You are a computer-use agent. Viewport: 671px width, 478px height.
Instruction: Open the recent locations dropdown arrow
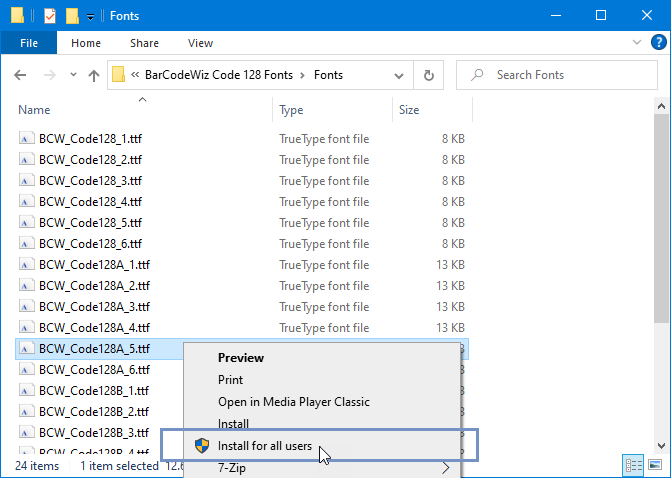[73, 75]
